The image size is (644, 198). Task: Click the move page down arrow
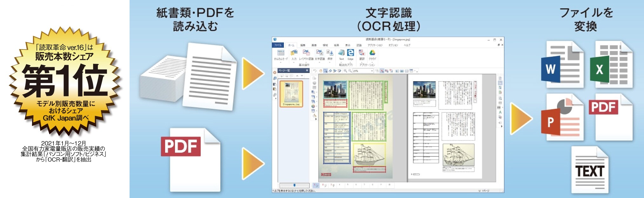click(302, 76)
